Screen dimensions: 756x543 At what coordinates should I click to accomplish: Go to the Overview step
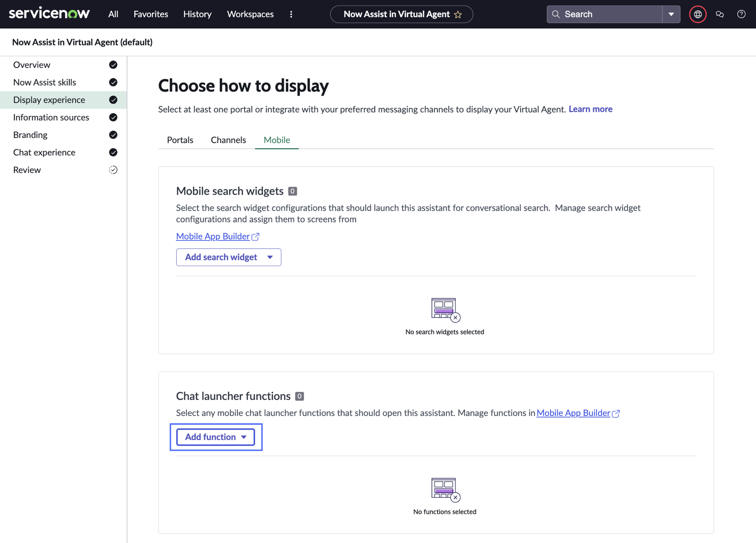click(63, 65)
